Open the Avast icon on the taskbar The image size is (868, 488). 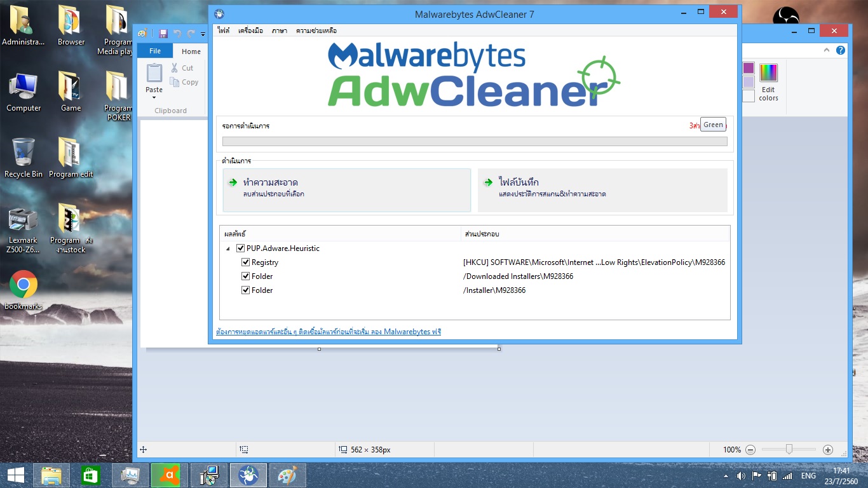click(167, 475)
